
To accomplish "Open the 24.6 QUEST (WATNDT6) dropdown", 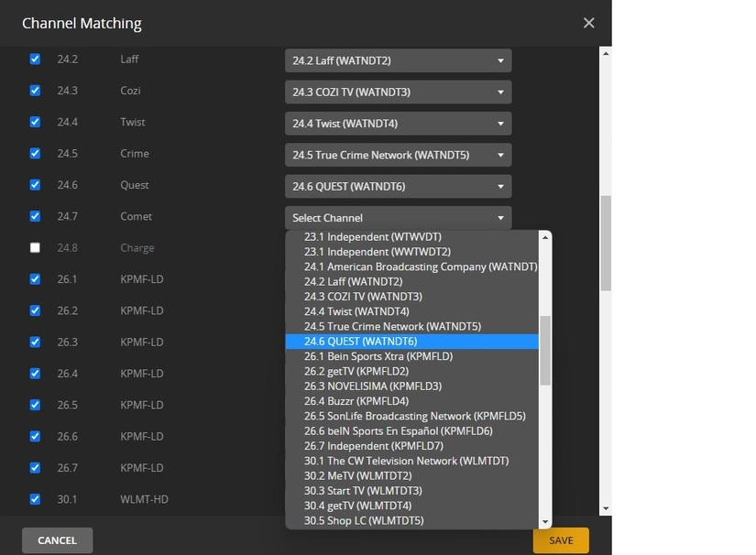I will (x=399, y=187).
